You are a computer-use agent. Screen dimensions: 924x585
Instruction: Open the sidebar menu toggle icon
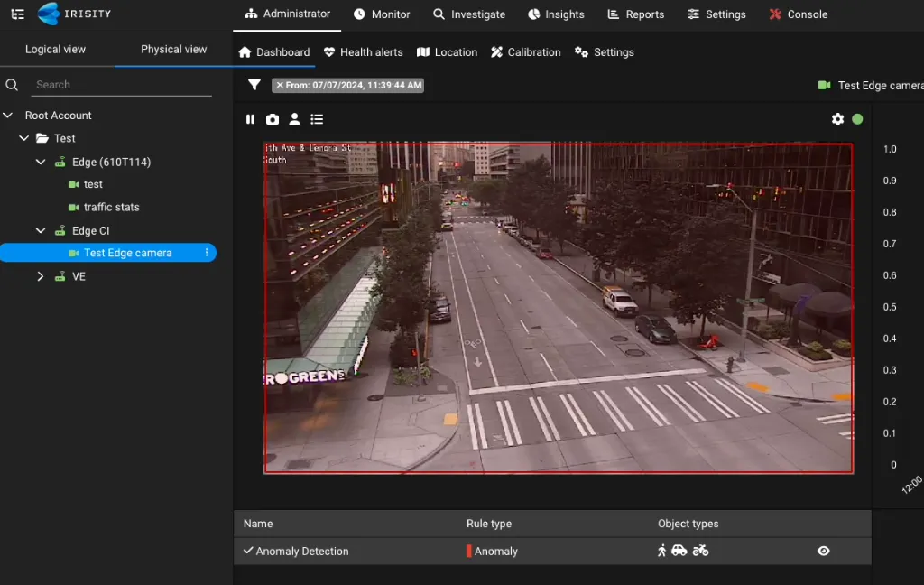[17, 14]
